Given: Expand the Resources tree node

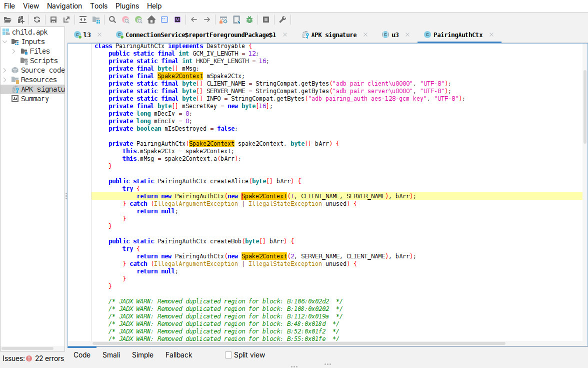Looking at the screenshot, I should point(5,80).
